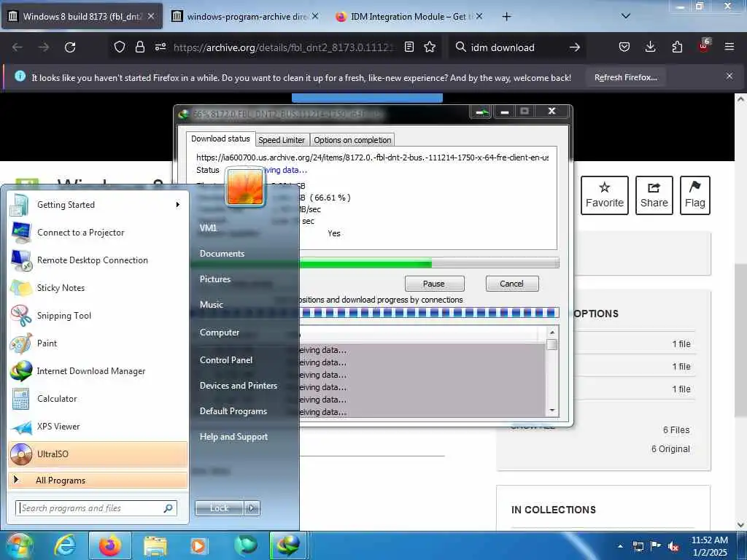The height and width of the screenshot is (560, 747).
Task: Open Help and Support
Action: (x=245, y=437)
